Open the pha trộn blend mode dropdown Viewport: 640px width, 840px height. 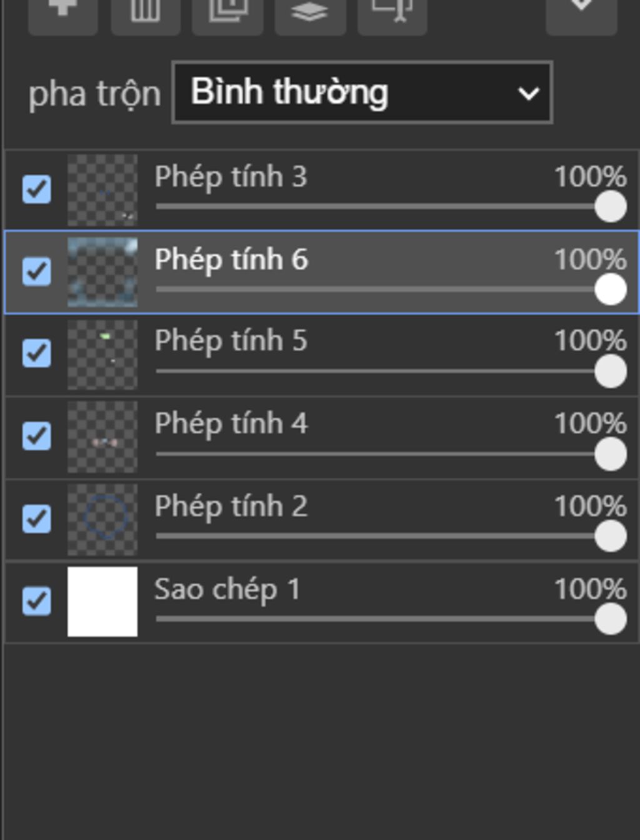point(362,93)
